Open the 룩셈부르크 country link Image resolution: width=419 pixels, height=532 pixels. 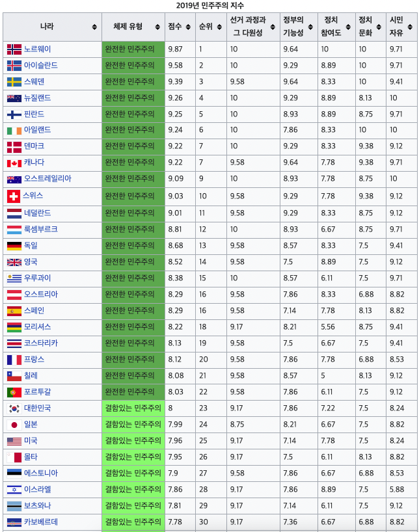pyautogui.click(x=41, y=230)
